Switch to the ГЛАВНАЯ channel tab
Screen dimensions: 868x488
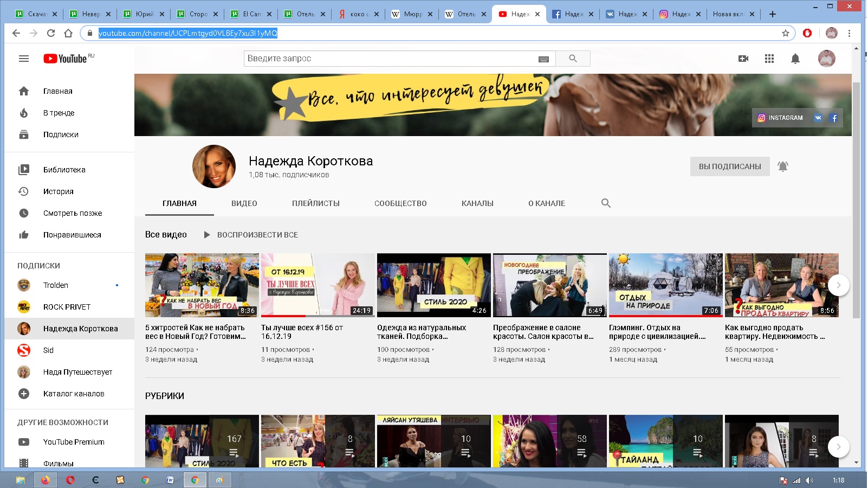pyautogui.click(x=179, y=203)
